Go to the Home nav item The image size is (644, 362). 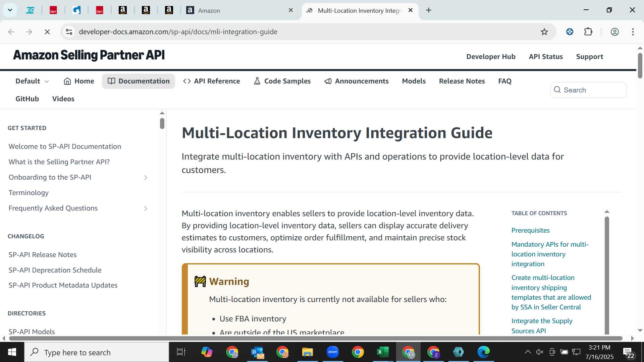point(79,81)
